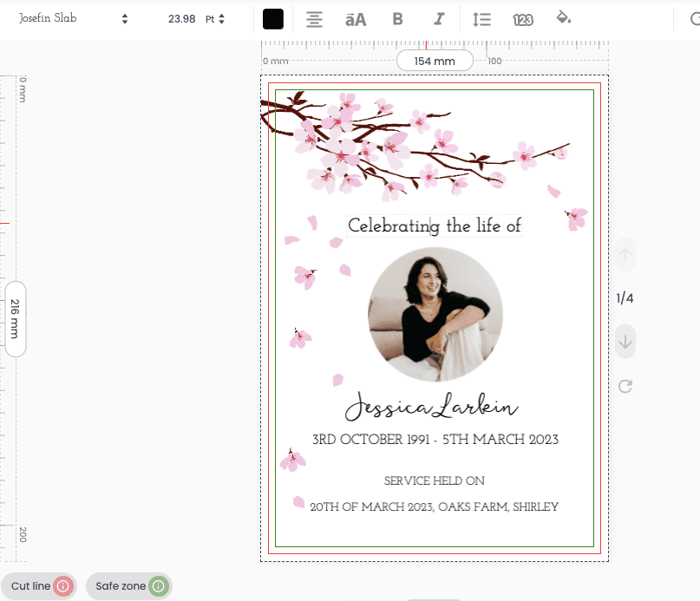Click the rotate refresh icon beside the page
This screenshot has height=601, width=700.
click(625, 386)
